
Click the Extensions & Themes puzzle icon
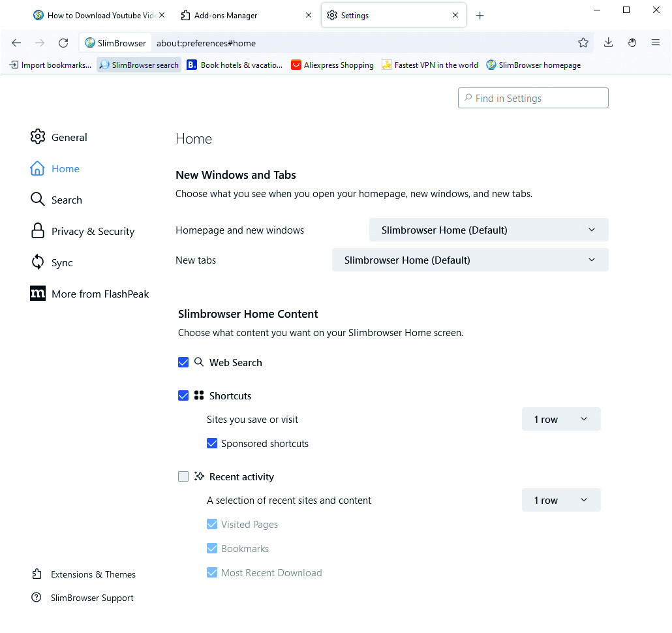[x=37, y=574]
